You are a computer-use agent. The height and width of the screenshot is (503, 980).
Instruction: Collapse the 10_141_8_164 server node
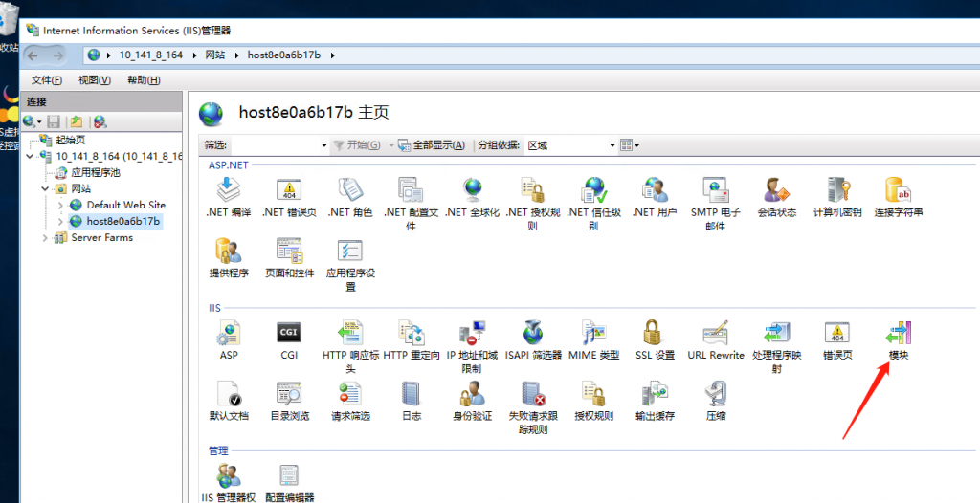(30, 156)
